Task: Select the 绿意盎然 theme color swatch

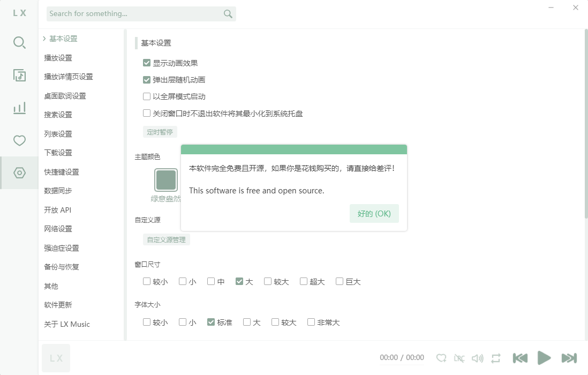Action: click(x=166, y=180)
